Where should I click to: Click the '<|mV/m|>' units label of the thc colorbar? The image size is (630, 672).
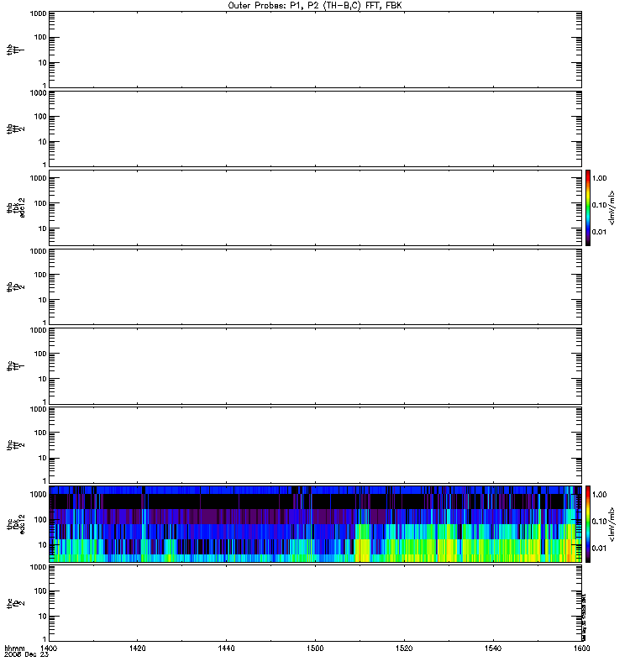pos(612,524)
